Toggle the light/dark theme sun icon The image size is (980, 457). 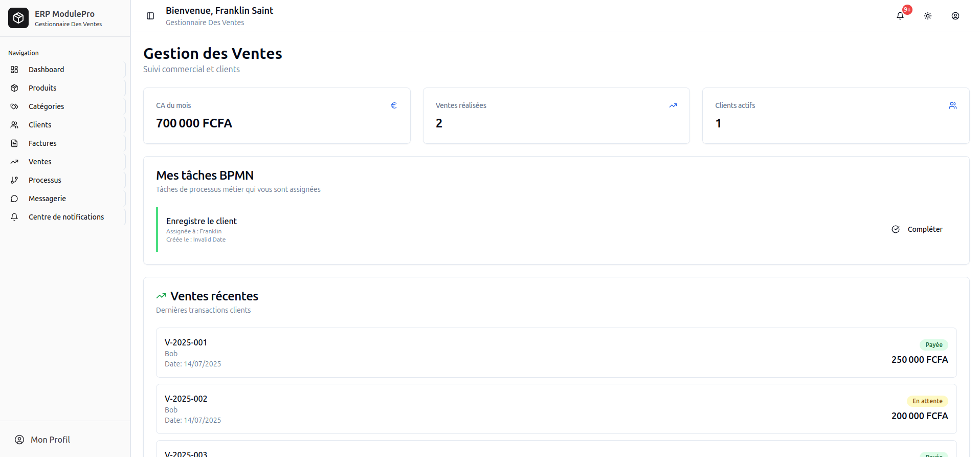pyautogui.click(x=928, y=16)
